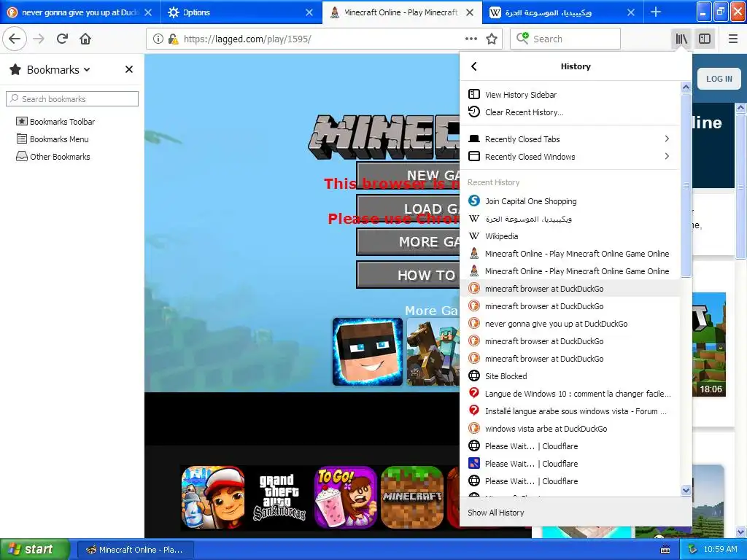Click HOW TO game menu button
747x560 pixels.
(x=409, y=275)
